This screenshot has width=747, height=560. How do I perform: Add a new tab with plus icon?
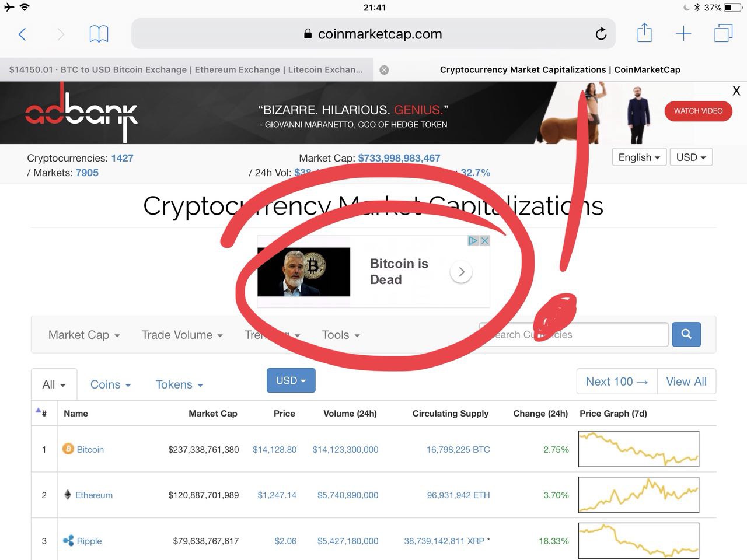[x=683, y=34]
